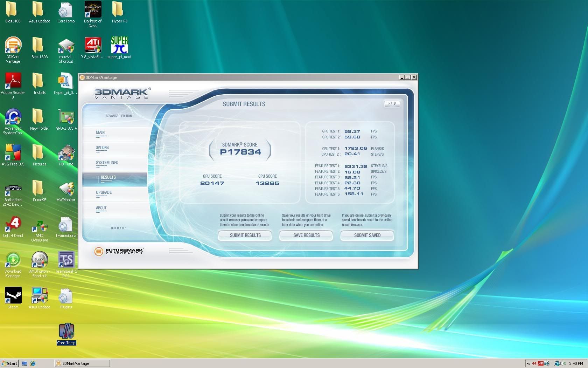Image resolution: width=588 pixels, height=368 pixels.
Task: Launch Internet Explorer from quick launch
Action: click(x=33, y=363)
